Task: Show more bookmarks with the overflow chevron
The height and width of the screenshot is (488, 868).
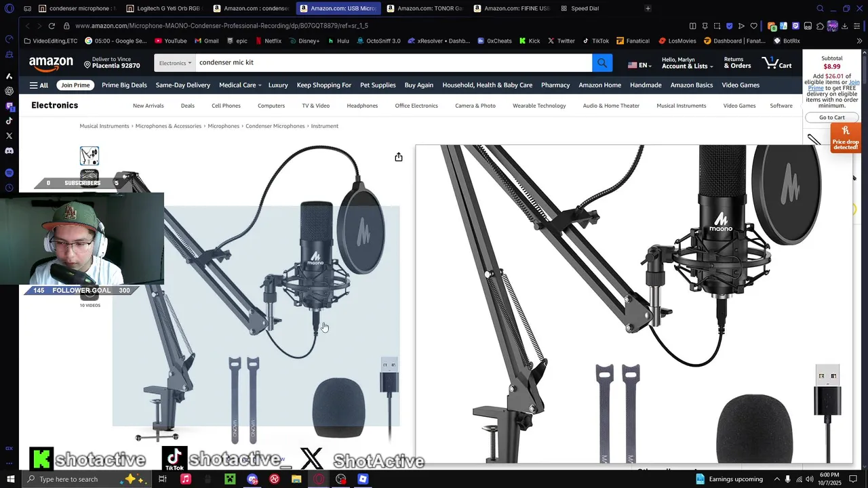Action: tap(860, 41)
